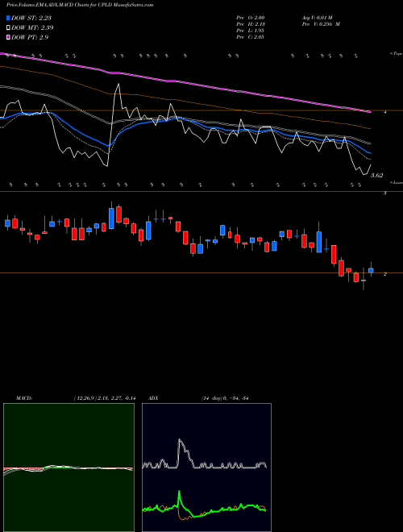
Task: Select the 'Pre L: 1.93' value
Action: (x=251, y=31)
